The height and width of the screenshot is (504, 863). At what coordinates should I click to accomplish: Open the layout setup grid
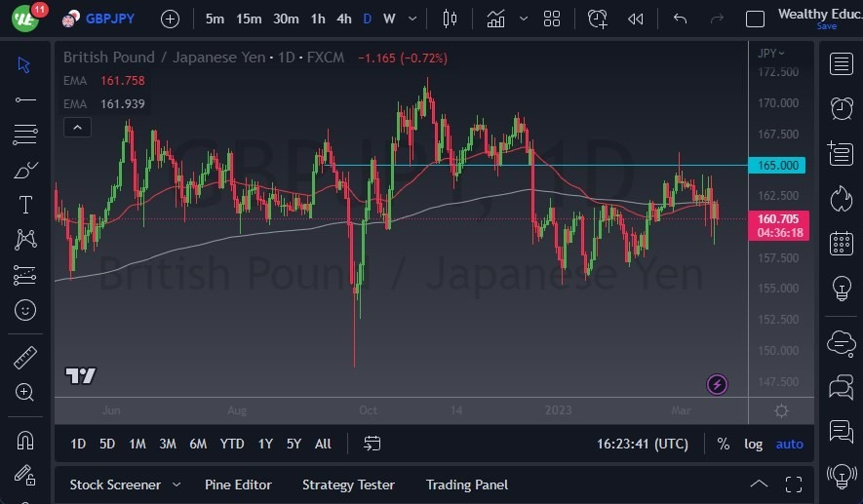click(x=552, y=19)
